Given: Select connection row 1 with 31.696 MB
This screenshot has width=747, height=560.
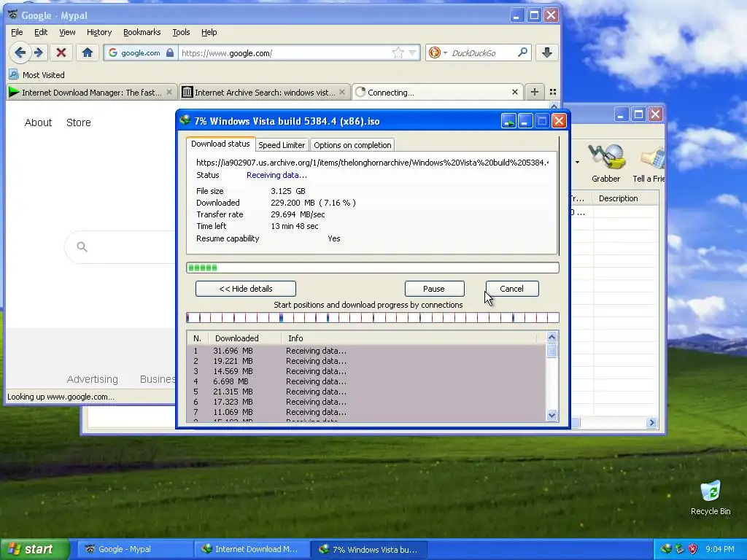Looking at the screenshot, I should tap(366, 351).
